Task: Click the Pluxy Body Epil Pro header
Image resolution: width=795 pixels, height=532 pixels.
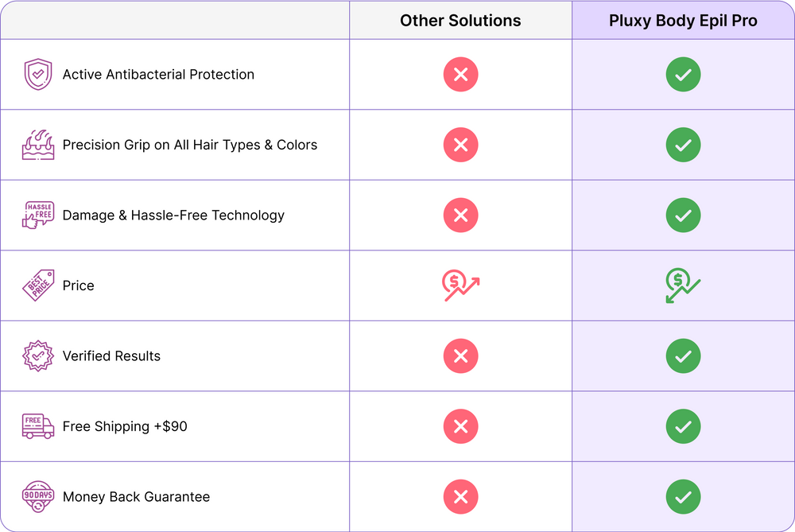Action: pyautogui.click(x=683, y=21)
